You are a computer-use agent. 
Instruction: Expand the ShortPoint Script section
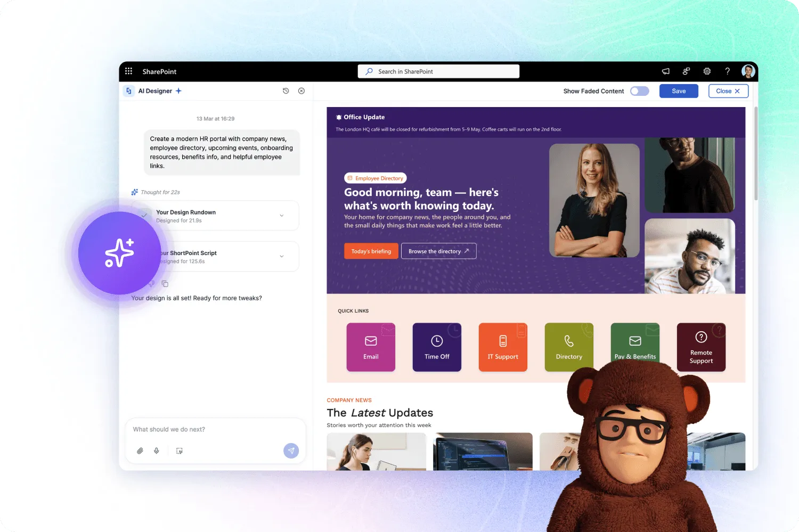282,257
